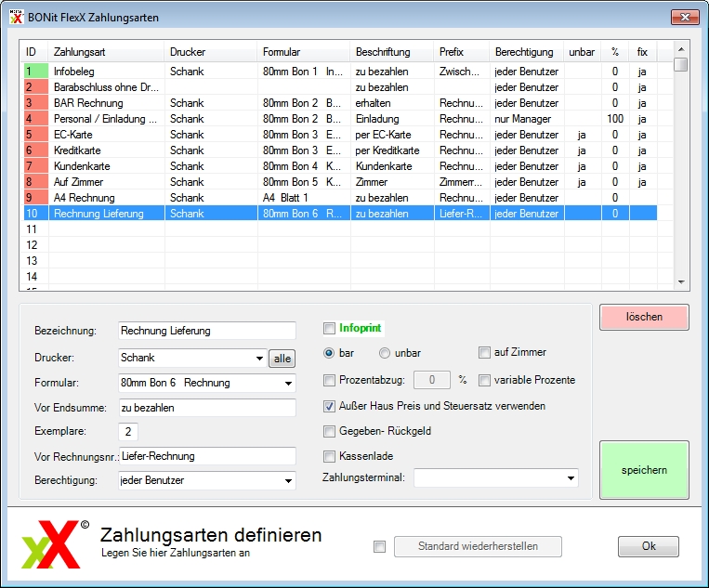
Task: Click the alle button next to Drucker
Action: 282,359
